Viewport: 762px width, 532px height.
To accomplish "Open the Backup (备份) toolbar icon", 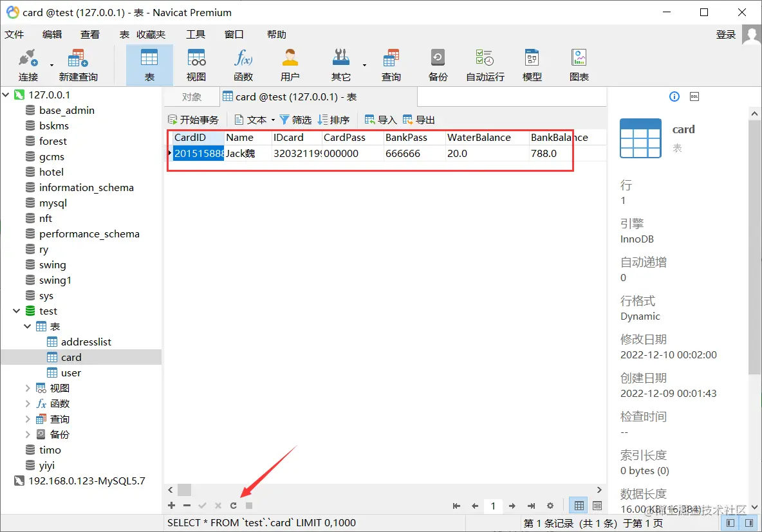I will coord(438,65).
